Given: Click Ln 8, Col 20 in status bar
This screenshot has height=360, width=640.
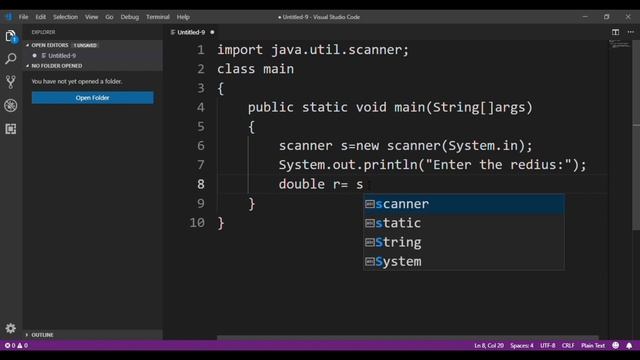Looking at the screenshot, I should point(489,345).
